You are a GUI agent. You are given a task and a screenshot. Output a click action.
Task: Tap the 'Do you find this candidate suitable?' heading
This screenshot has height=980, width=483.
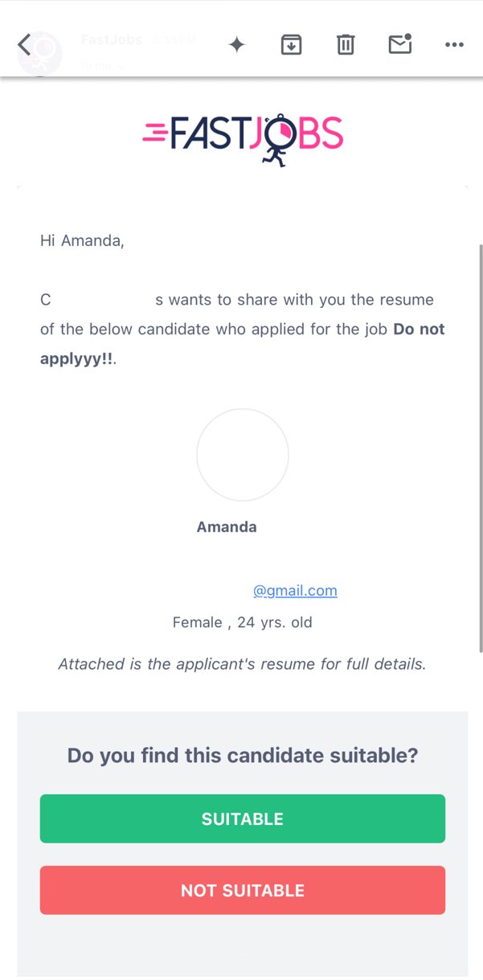coord(243,756)
